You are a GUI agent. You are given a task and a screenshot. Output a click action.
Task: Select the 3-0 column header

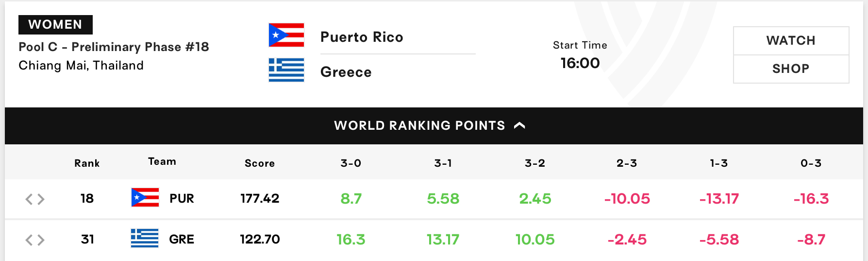[351, 163]
